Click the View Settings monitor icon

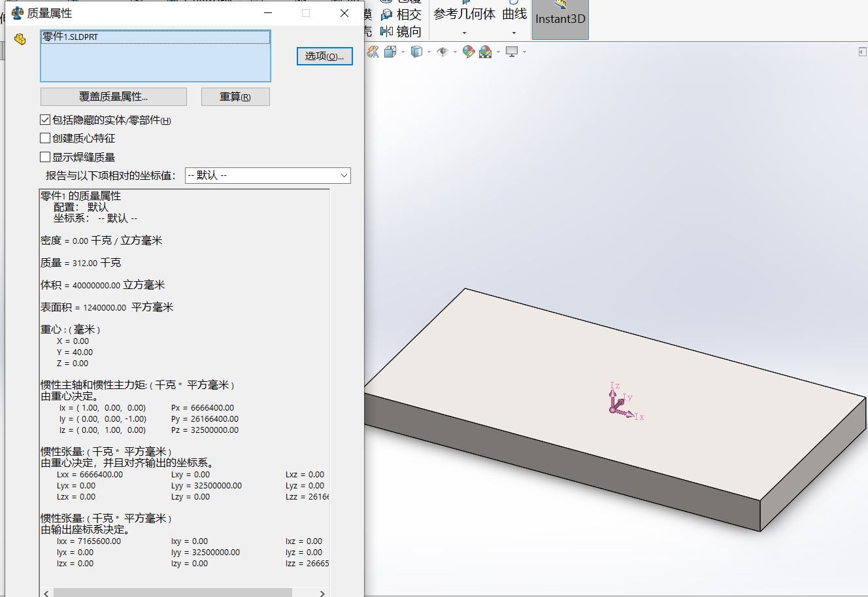tap(511, 52)
